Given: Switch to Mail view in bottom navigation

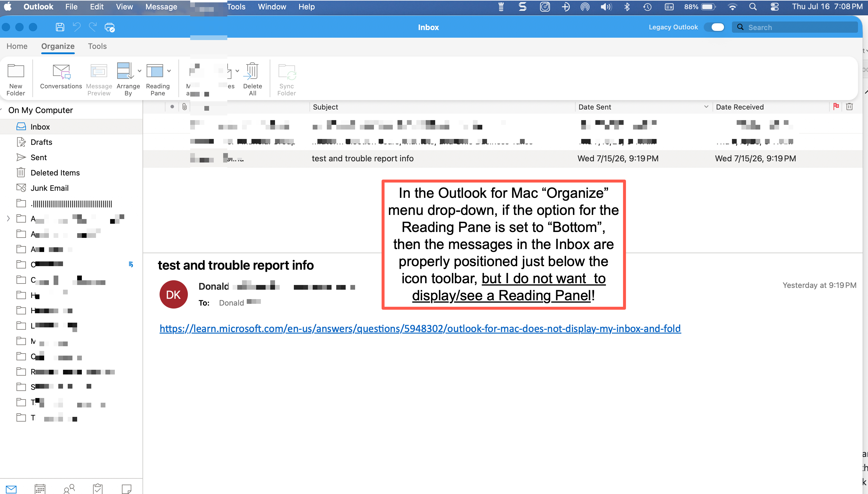Looking at the screenshot, I should (x=11, y=489).
